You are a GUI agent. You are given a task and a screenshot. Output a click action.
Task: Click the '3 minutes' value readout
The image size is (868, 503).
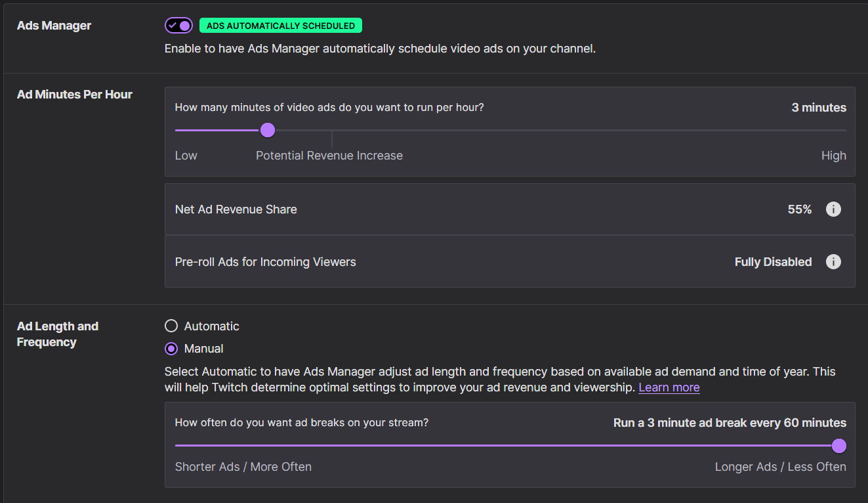coord(818,108)
